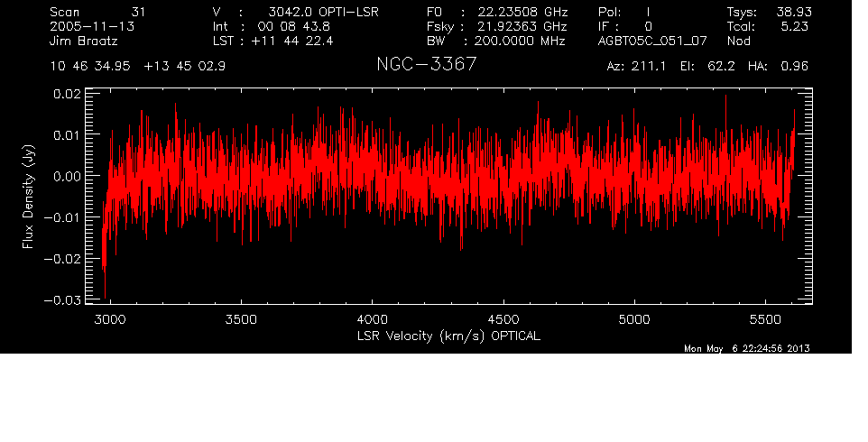Click the 0.02 y-axis tick label
Screen dimensions: 868x442
point(67,94)
